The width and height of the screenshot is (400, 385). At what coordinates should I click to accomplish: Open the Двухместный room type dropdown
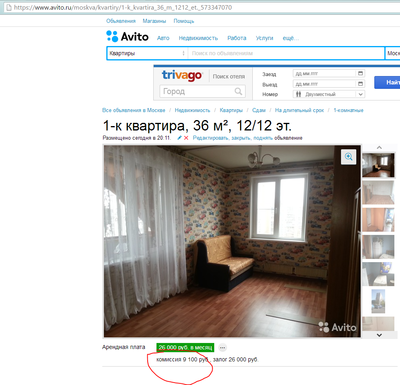click(329, 94)
